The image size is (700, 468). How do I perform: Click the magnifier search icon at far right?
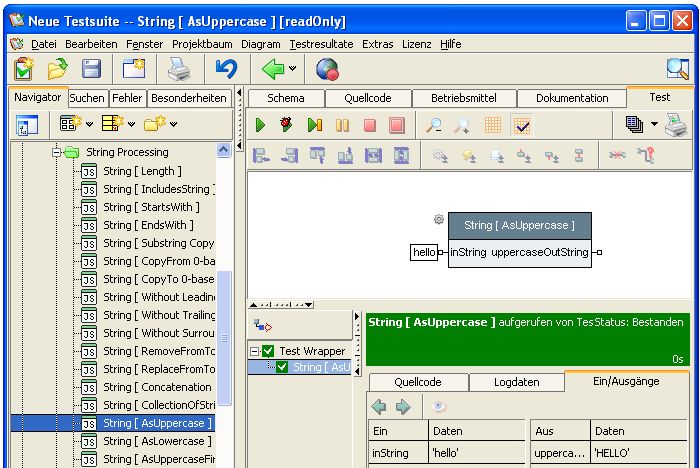[677, 69]
